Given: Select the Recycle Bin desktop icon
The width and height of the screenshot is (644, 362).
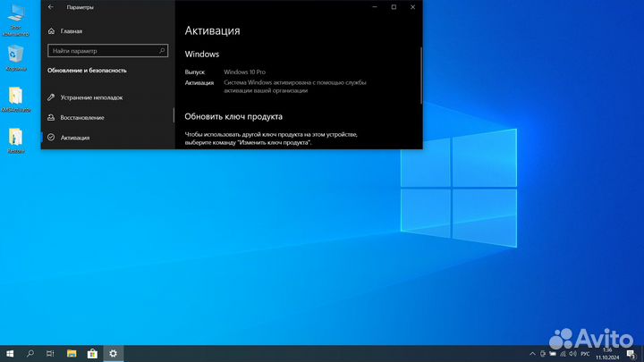Looking at the screenshot, I should (15, 57).
